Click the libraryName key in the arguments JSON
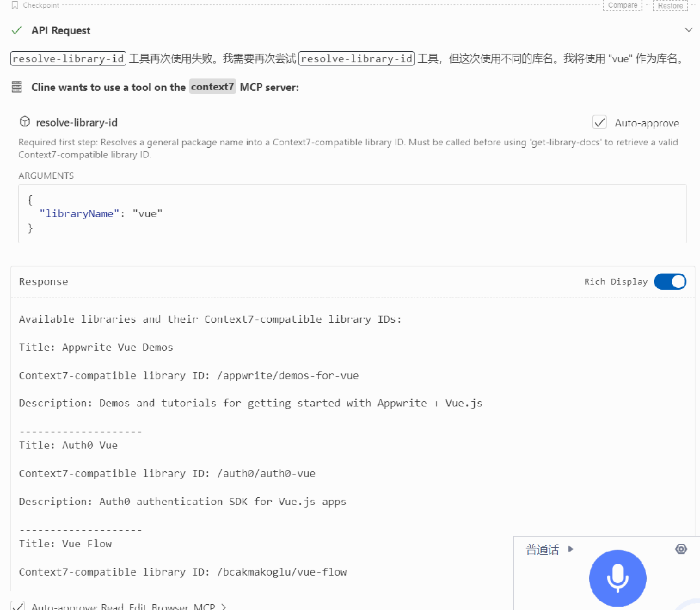 pos(78,213)
